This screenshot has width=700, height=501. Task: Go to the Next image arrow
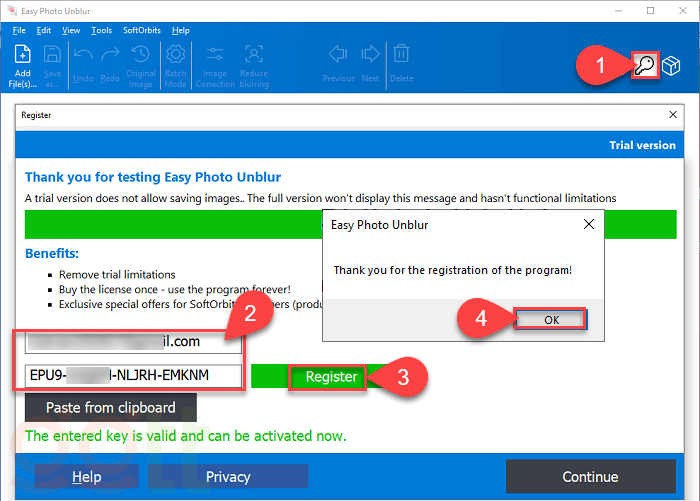(370, 54)
